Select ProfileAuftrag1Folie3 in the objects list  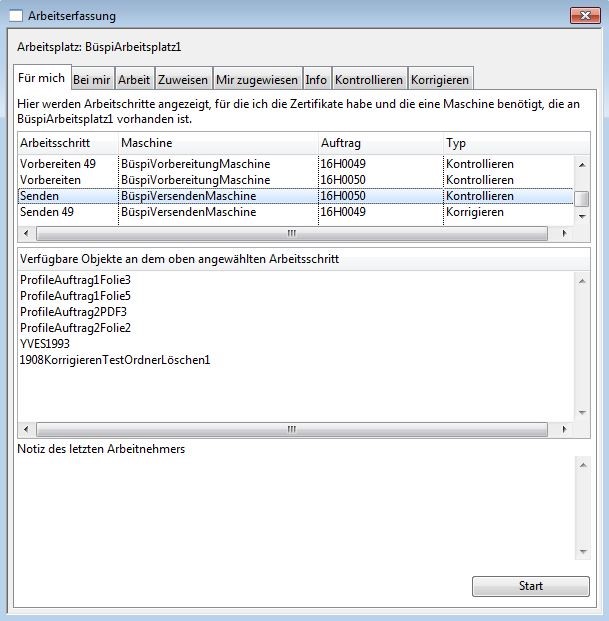tap(75, 280)
